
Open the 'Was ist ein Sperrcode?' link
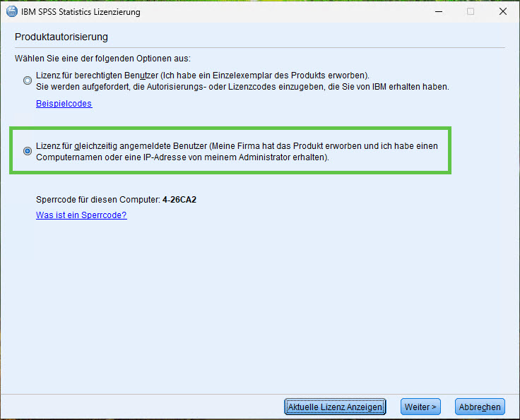(x=81, y=215)
